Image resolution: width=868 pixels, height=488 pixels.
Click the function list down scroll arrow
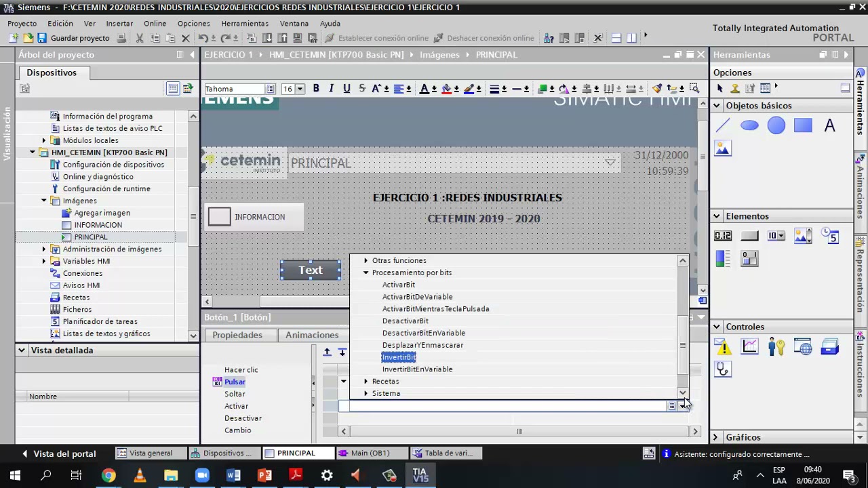pos(683,393)
